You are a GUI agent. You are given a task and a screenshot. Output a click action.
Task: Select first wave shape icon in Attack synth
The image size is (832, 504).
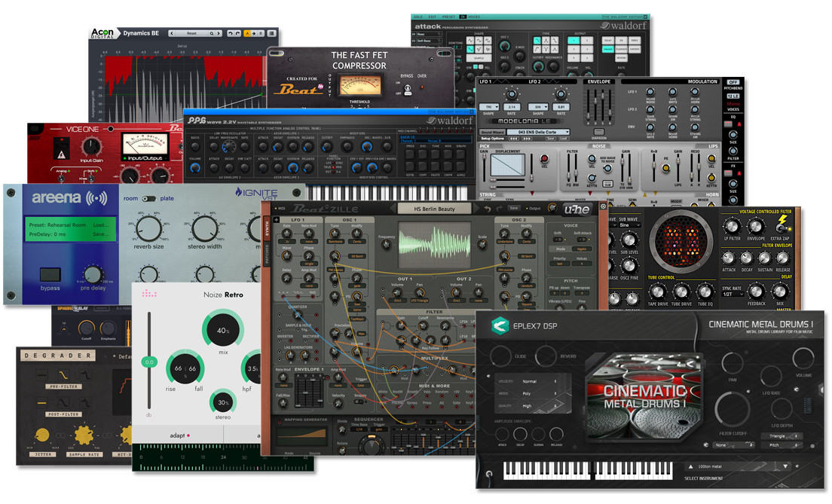coord(470,41)
